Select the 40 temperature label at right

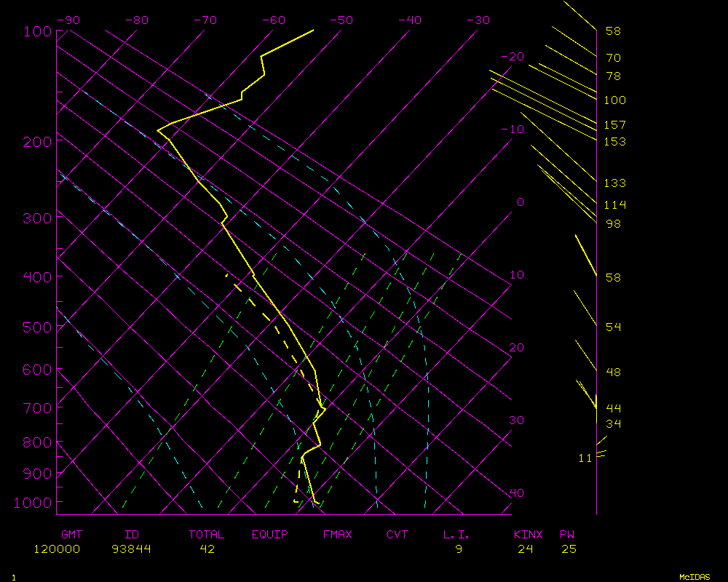click(516, 493)
